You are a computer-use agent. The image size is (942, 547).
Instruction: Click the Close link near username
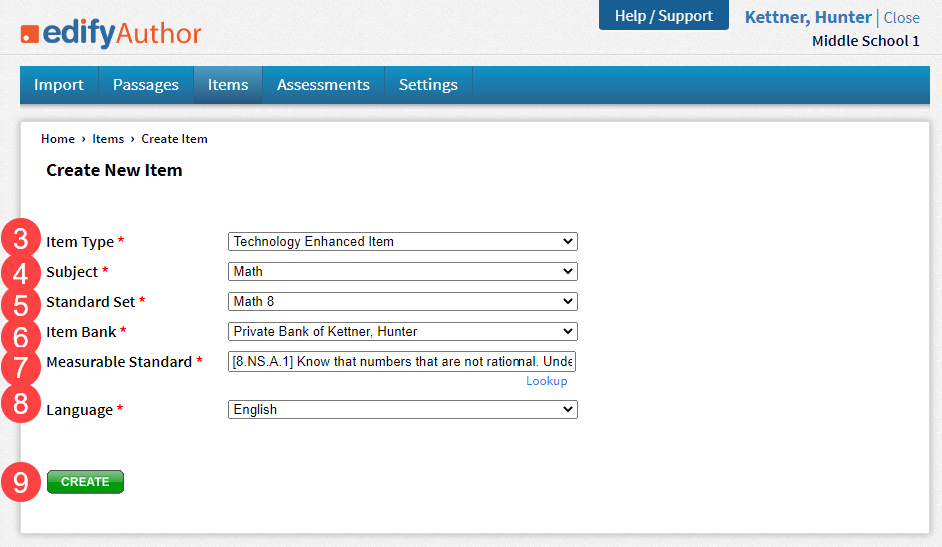click(901, 18)
